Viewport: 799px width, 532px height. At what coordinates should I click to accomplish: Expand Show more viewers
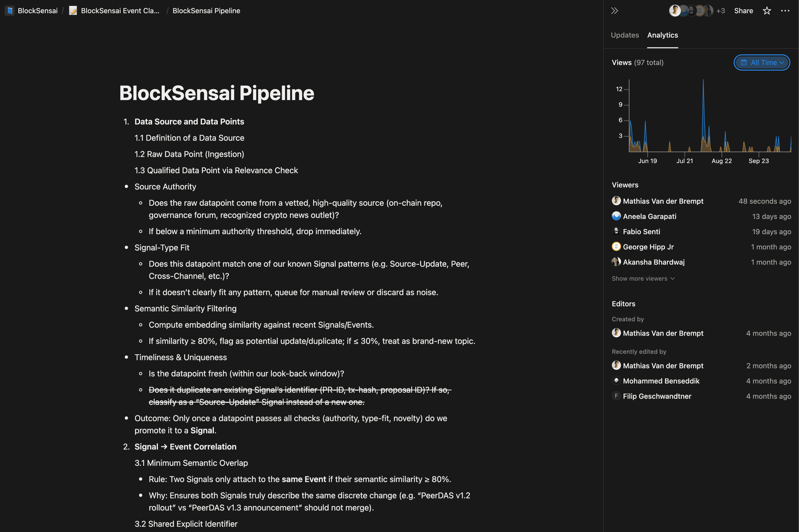(643, 278)
